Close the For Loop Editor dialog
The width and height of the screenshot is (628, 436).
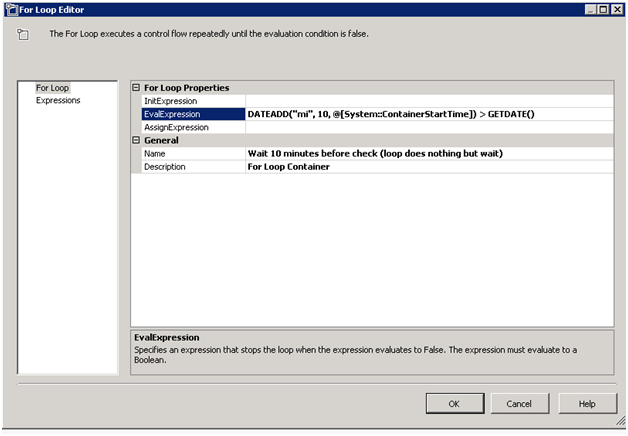coord(616,9)
